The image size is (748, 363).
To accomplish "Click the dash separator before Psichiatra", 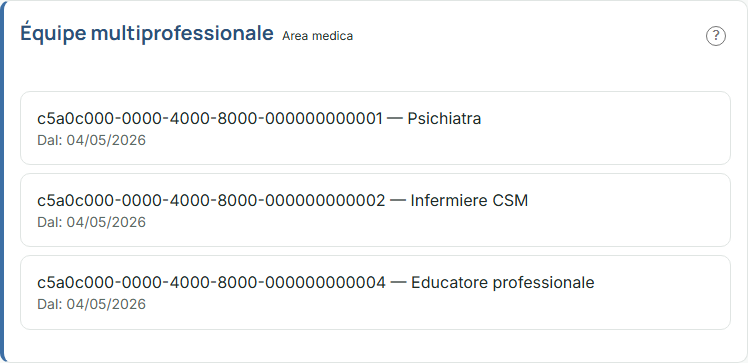I will tap(395, 119).
